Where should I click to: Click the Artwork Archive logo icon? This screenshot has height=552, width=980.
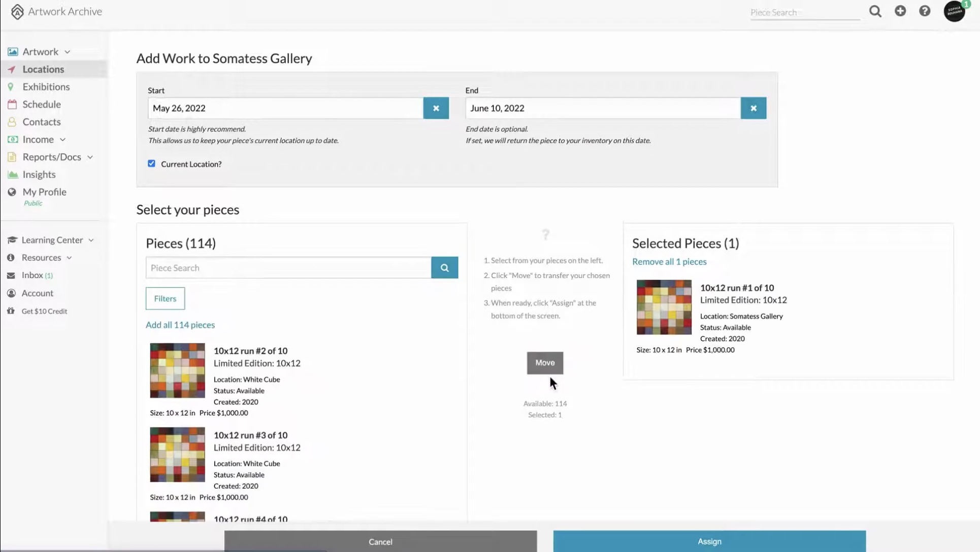(17, 12)
